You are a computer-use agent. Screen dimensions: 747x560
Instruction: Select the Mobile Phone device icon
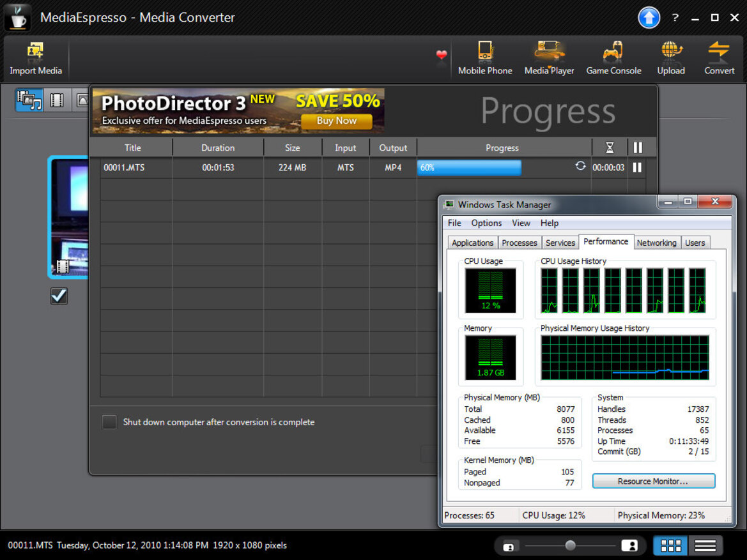tap(485, 50)
